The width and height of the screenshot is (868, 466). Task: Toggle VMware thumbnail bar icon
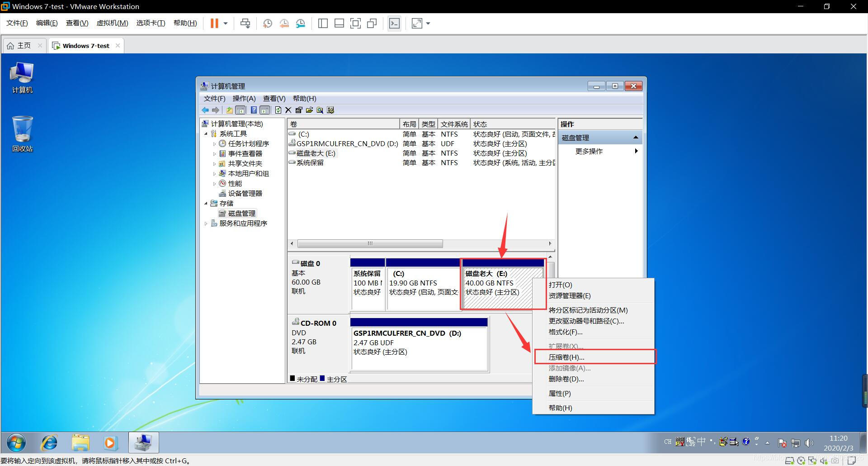tap(339, 23)
